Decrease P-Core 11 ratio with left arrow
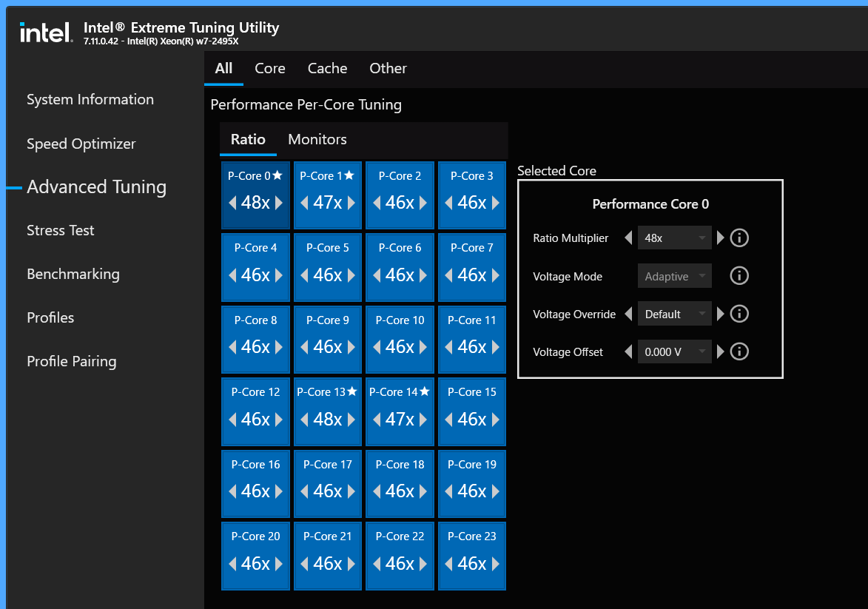The image size is (868, 609). (x=449, y=347)
